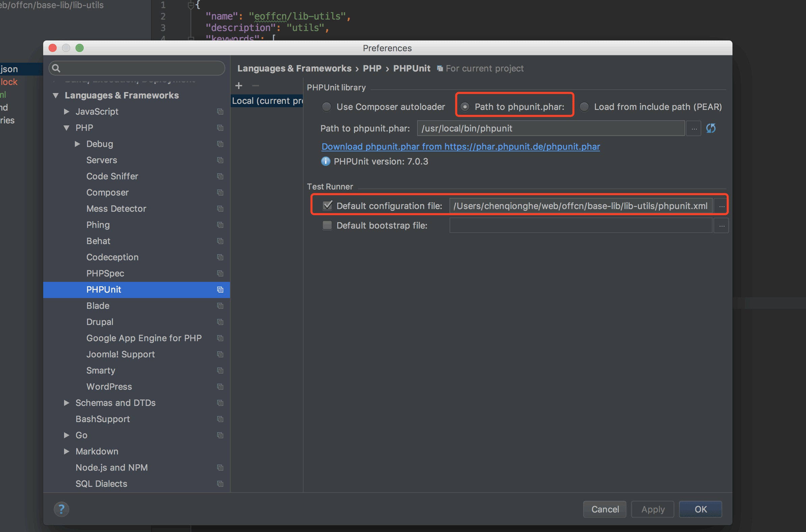
Task: Enable Default bootstrap file checkbox
Action: 327,225
